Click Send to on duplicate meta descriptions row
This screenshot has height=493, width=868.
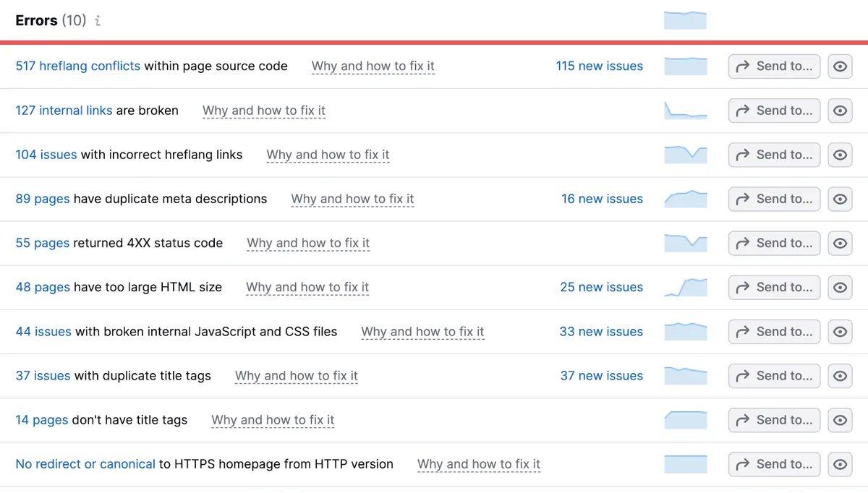774,199
